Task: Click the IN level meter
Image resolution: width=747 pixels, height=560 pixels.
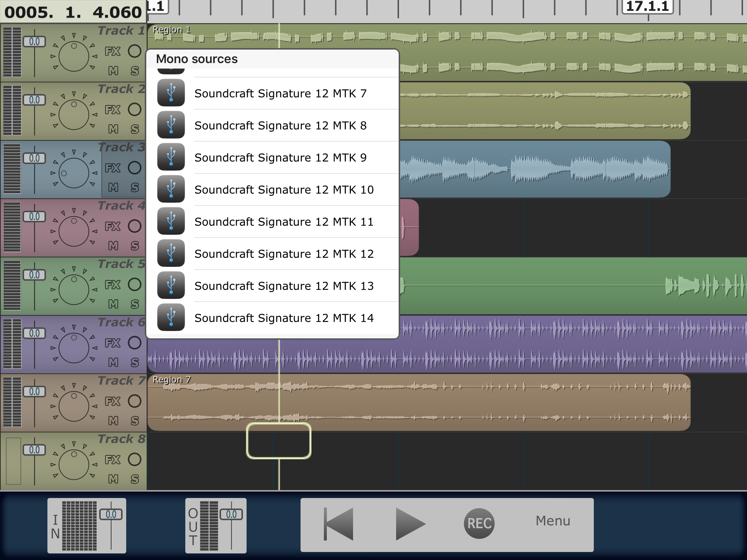Action: 79,526
